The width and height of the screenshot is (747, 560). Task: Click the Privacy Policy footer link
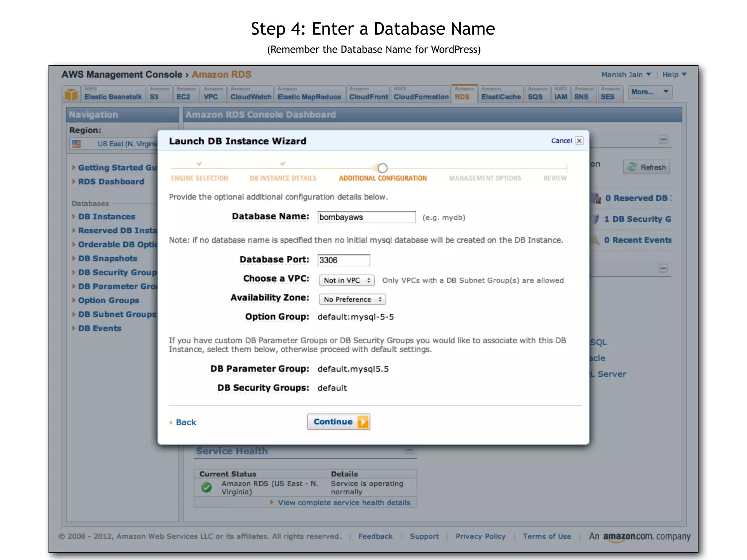[480, 536]
